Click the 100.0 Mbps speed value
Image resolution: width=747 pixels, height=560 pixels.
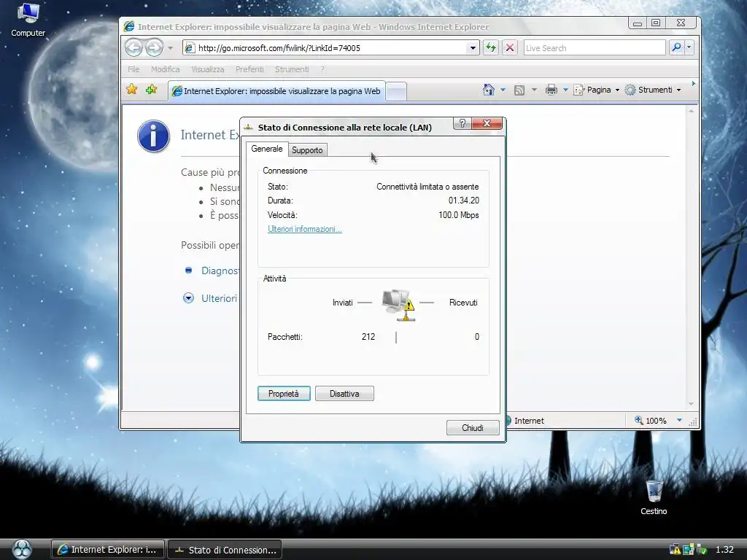pos(458,215)
